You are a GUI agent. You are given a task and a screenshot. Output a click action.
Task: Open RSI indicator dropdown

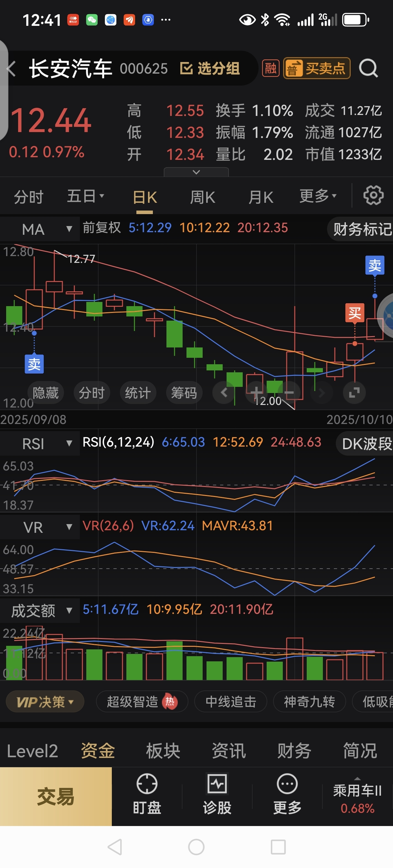pos(40,443)
